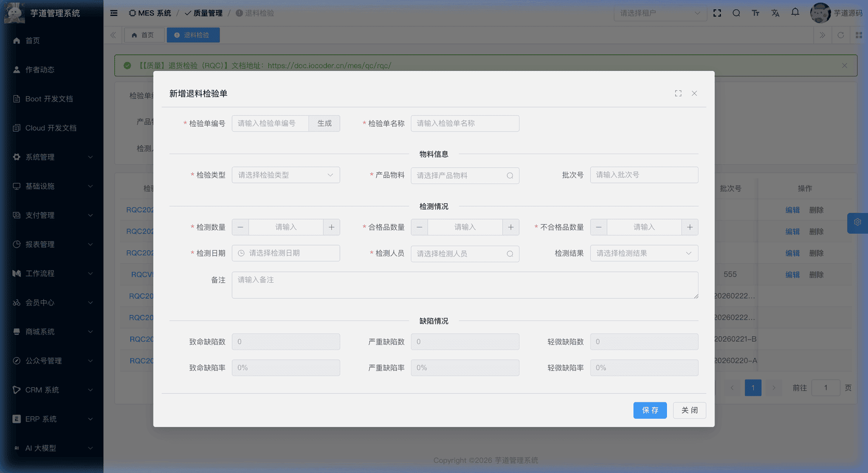Click the 检测日期 date picker field
This screenshot has height=473, width=868.
[x=286, y=253]
